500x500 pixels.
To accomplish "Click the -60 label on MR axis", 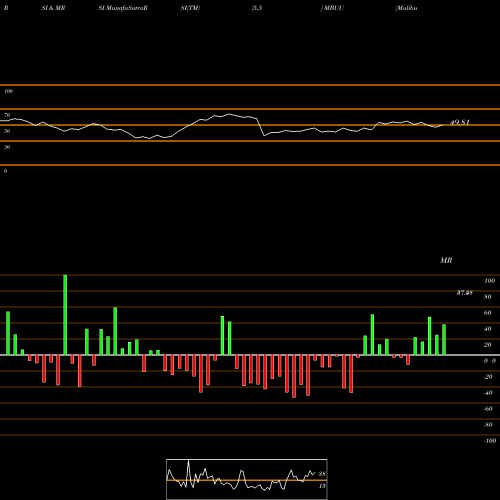I will pos(488,409).
